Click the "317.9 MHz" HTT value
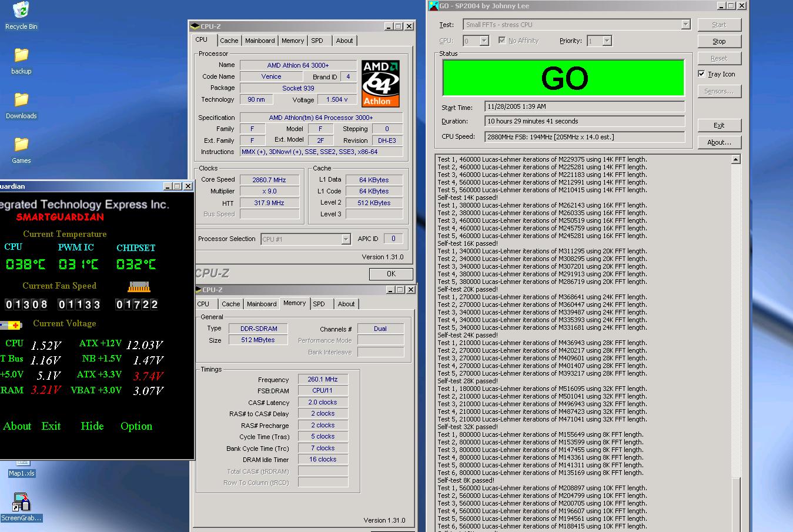This screenshot has width=793, height=532. click(x=269, y=203)
